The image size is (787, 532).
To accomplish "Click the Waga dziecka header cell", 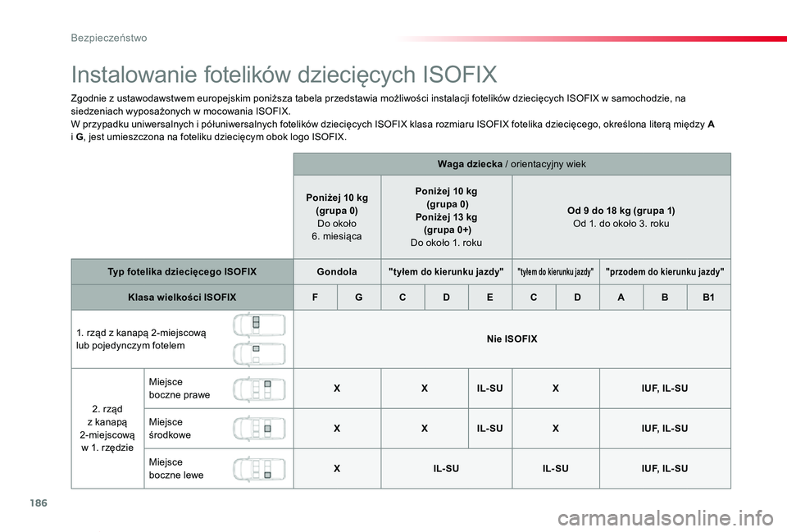I will click(x=512, y=164).
